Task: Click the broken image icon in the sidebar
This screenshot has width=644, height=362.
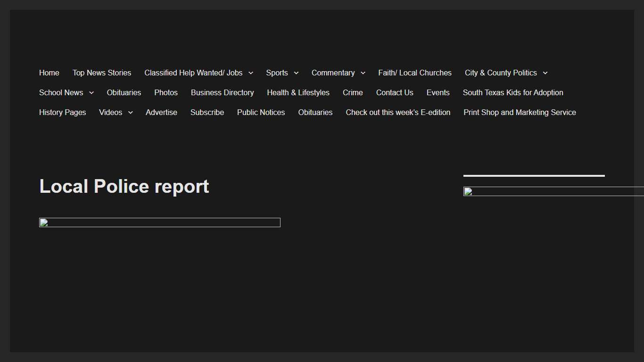Action: coord(467,191)
